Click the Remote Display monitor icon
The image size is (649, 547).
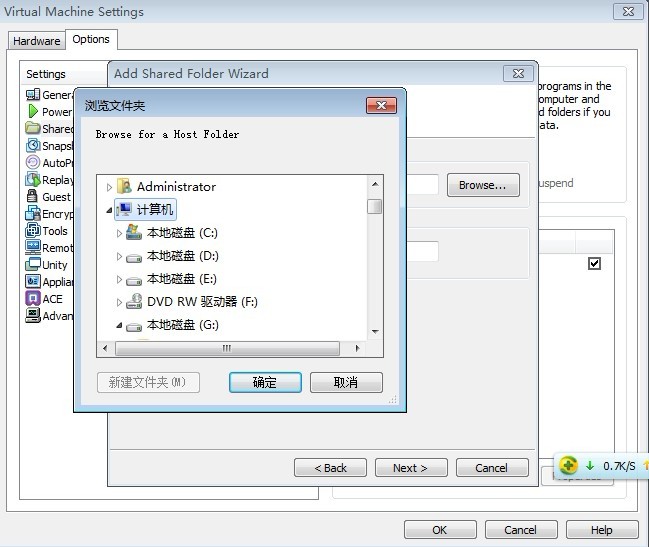click(x=33, y=247)
